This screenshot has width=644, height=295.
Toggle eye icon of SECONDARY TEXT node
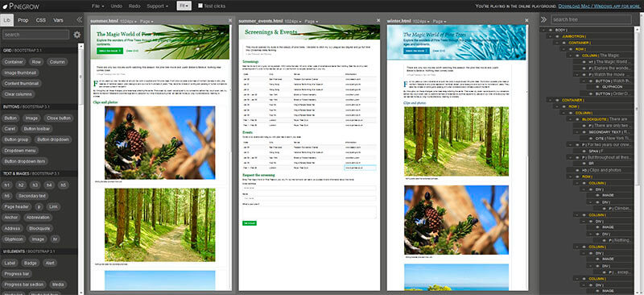(x=584, y=132)
